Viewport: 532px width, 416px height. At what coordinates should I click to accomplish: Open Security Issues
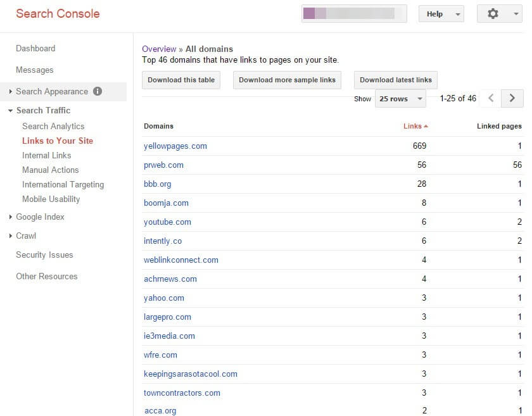(x=44, y=255)
